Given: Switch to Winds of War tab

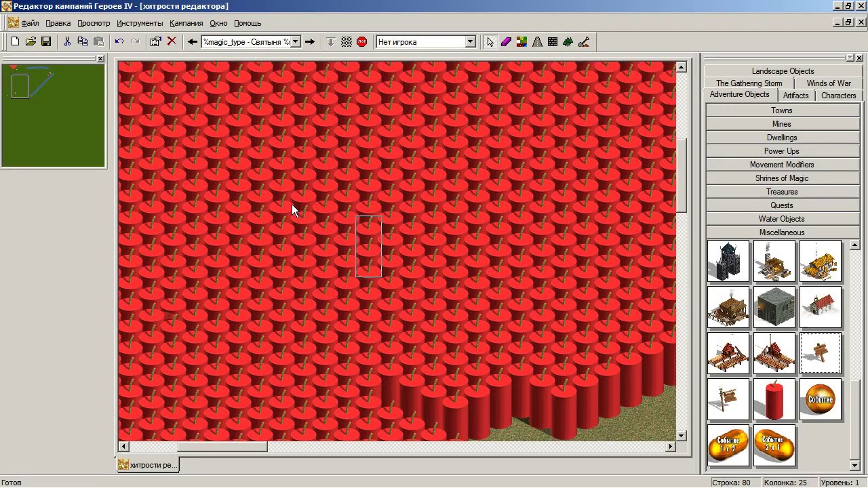Looking at the screenshot, I should (829, 83).
